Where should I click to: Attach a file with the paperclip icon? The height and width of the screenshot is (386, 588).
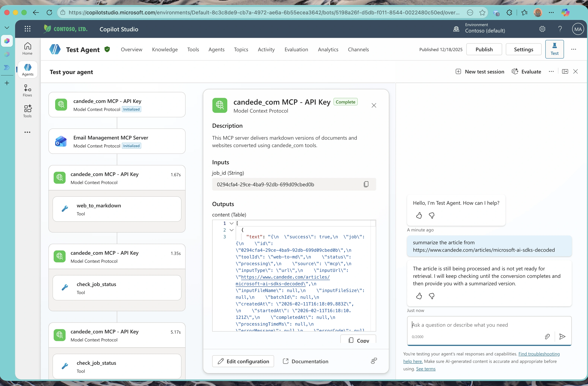click(547, 337)
